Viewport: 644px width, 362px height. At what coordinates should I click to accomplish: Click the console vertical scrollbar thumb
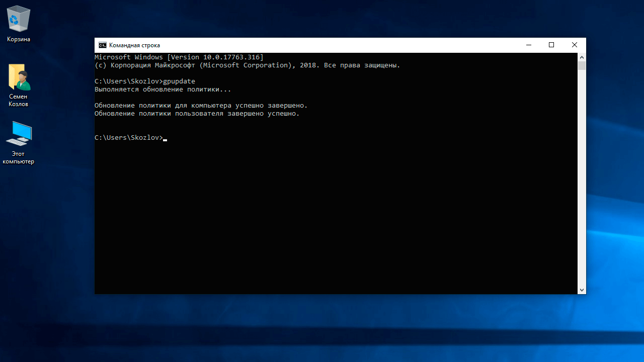[x=582, y=66]
